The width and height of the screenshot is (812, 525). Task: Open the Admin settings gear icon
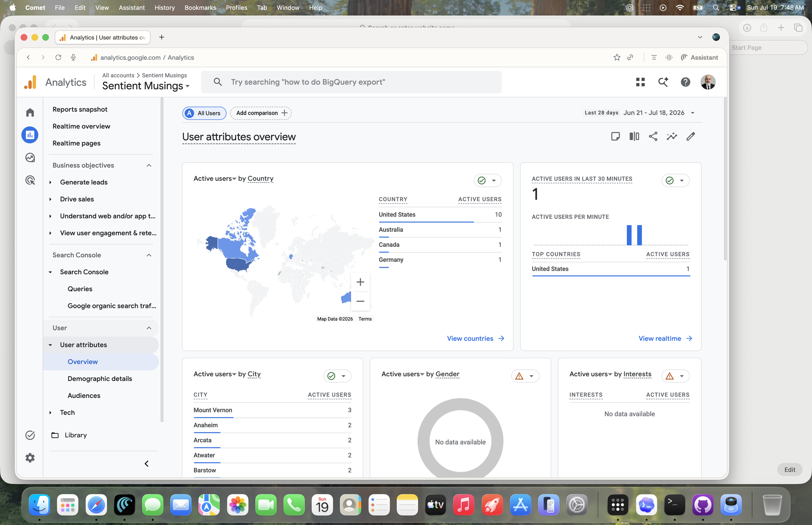click(x=30, y=457)
